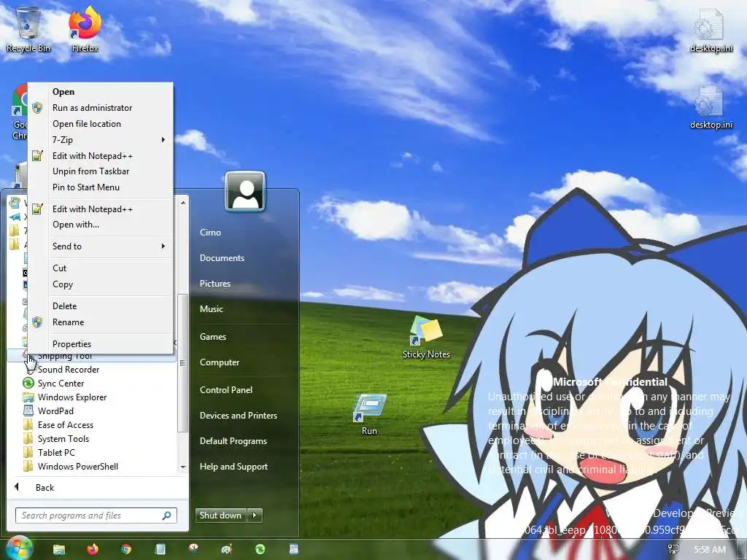The image size is (747, 560).
Task: Open the Snipping Tool taskbar icon
Action: [193, 549]
